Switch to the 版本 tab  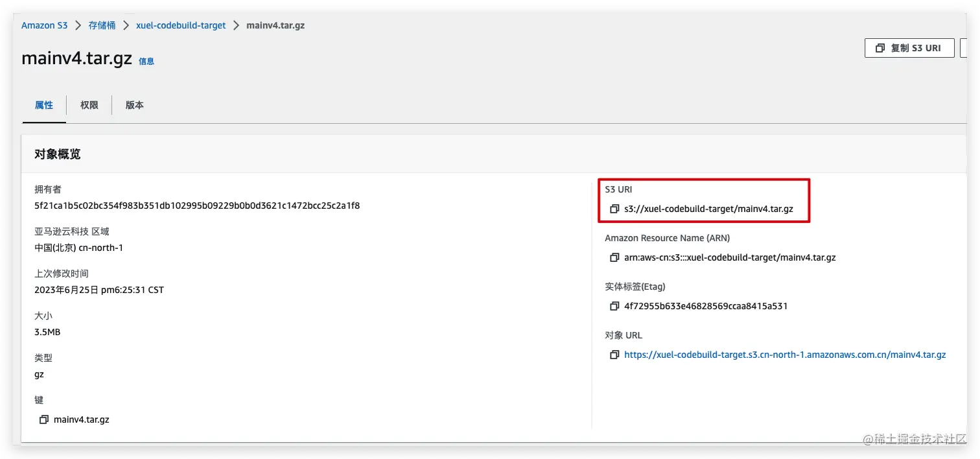[x=135, y=105]
